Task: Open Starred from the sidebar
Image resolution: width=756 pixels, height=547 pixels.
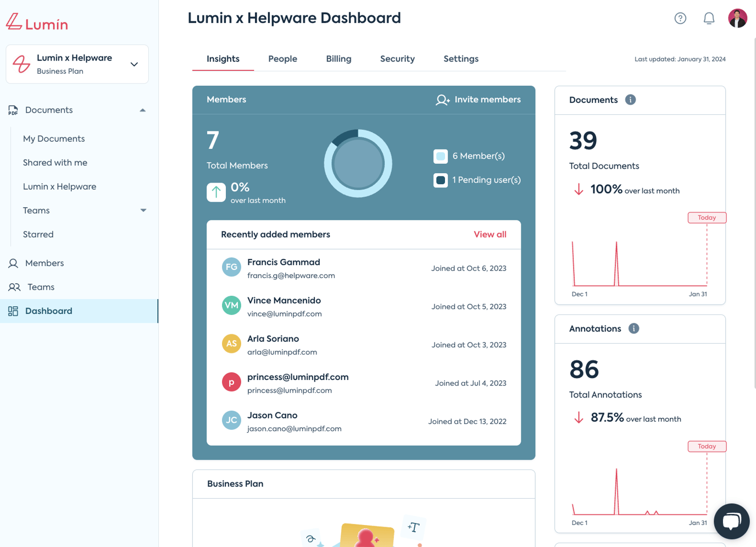Action: [x=38, y=234]
